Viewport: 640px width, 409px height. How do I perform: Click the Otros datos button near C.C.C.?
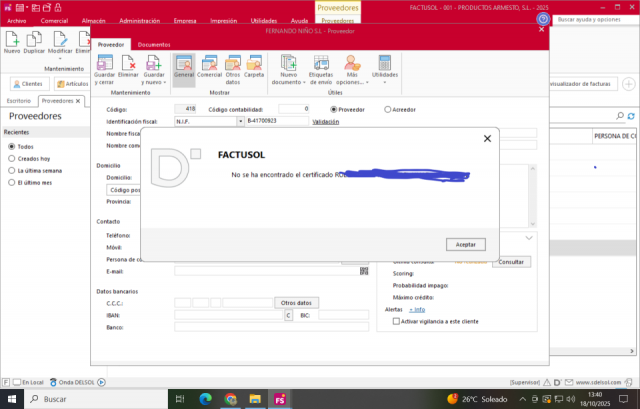point(296,303)
